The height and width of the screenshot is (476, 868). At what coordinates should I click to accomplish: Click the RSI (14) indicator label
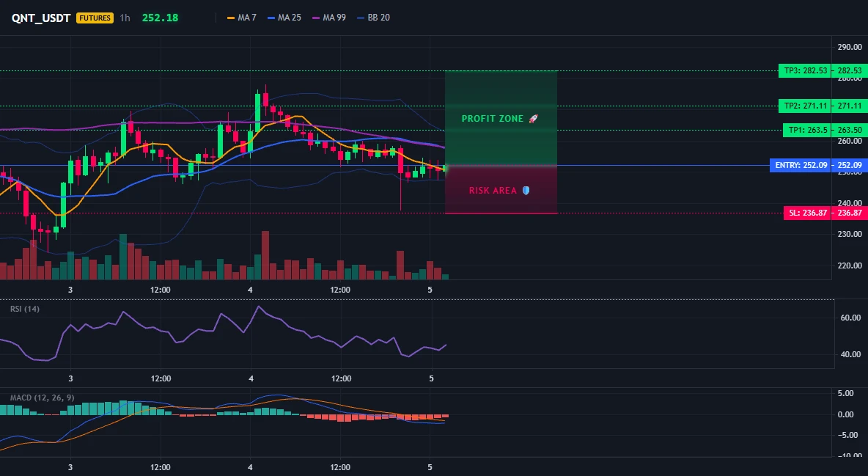point(25,309)
